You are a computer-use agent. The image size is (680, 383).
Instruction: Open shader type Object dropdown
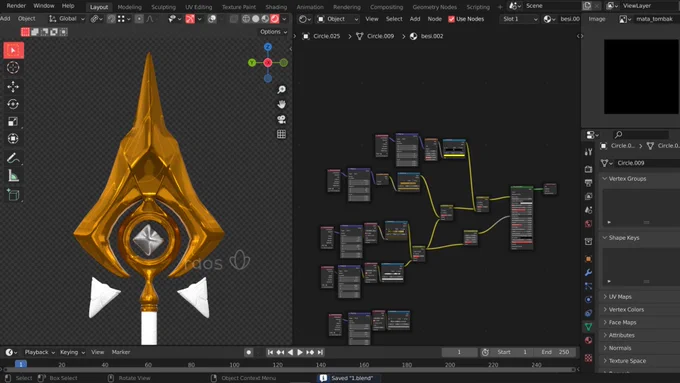pos(337,19)
